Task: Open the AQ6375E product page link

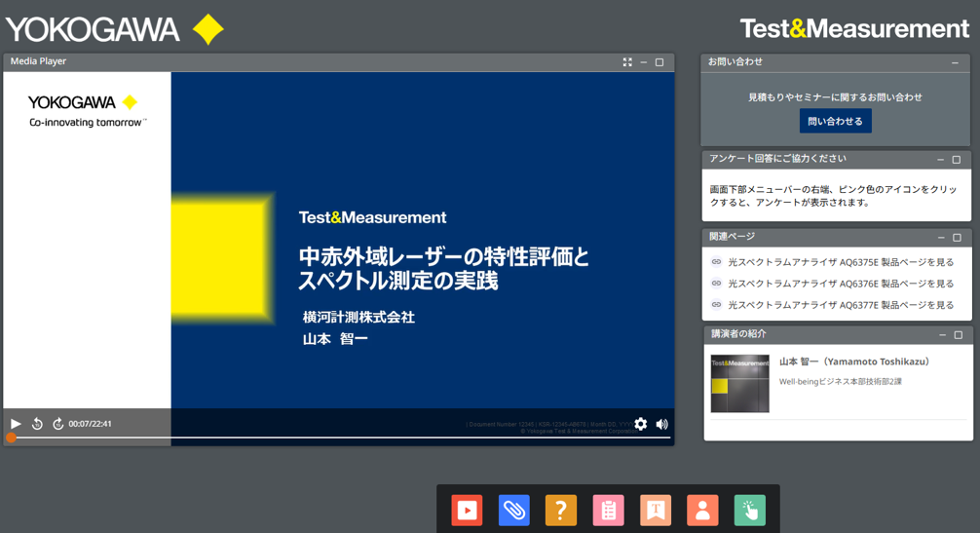Action: 841,262
